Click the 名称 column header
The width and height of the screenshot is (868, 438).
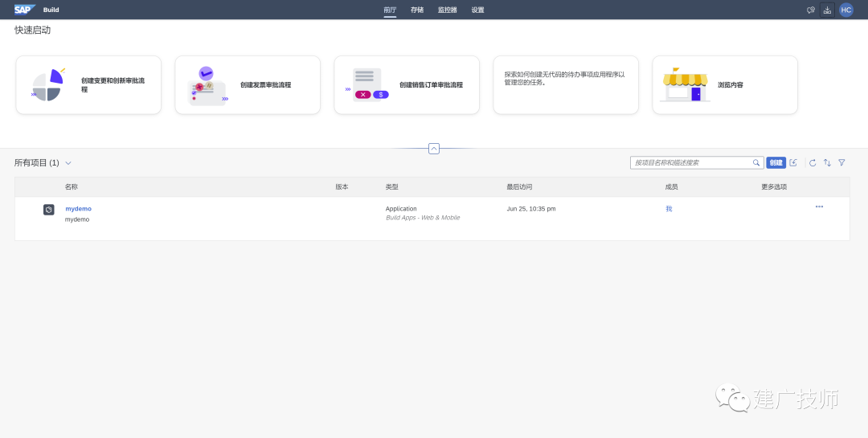pos(72,187)
